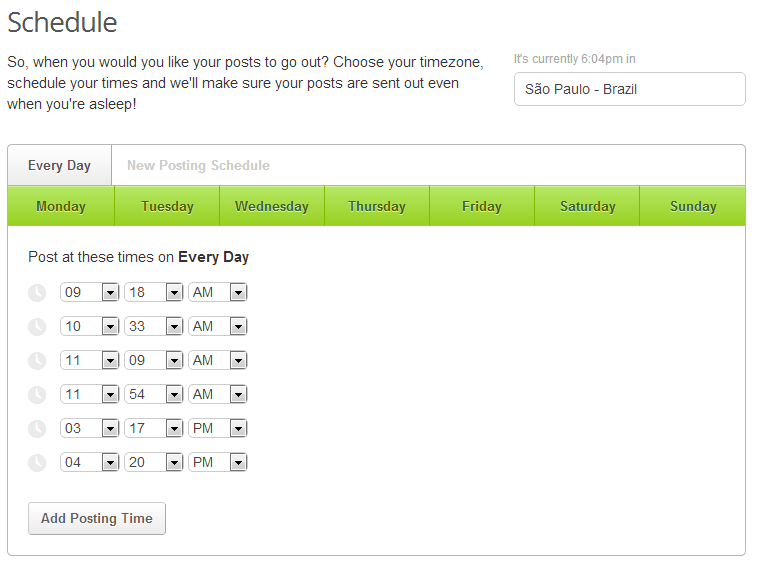Click the clock icon beside 11:54 AM

click(x=37, y=395)
